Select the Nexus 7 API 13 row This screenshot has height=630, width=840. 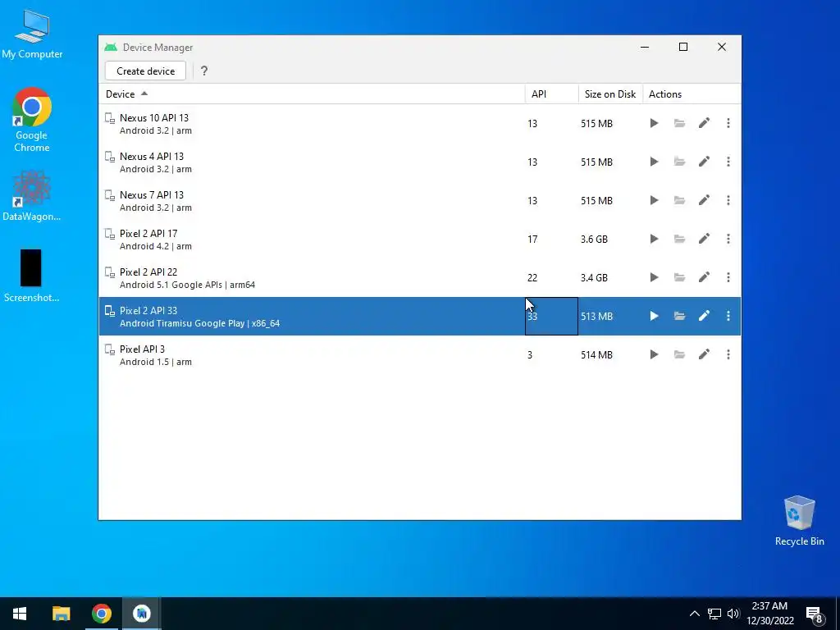pyautogui.click(x=420, y=200)
